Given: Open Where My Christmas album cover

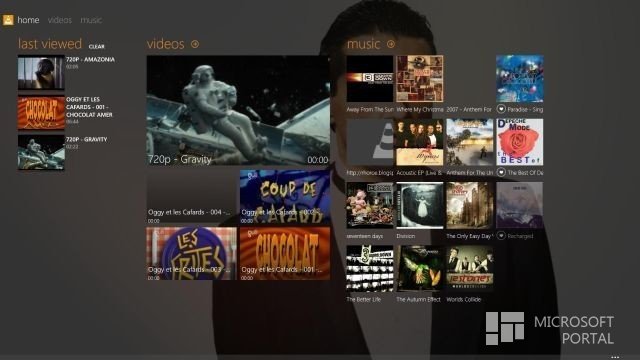Looking at the screenshot, I should pos(420,79).
